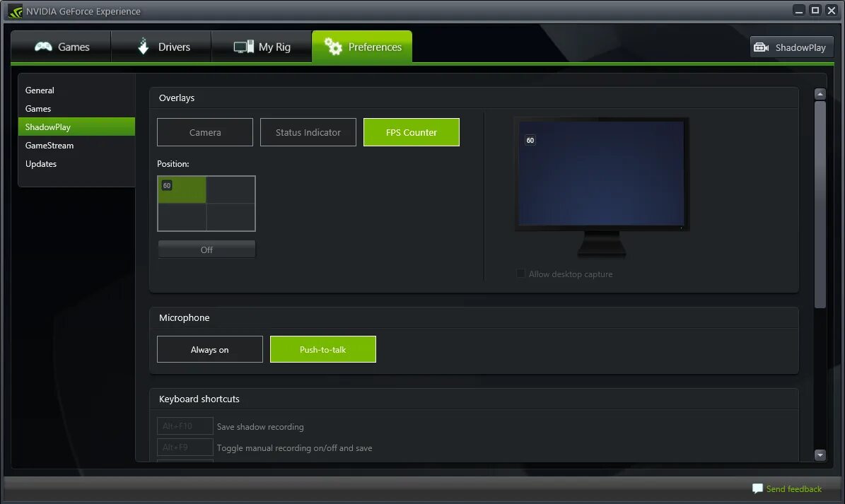The height and width of the screenshot is (504, 845).
Task: Click the scrollbar down arrow
Action: [x=820, y=455]
